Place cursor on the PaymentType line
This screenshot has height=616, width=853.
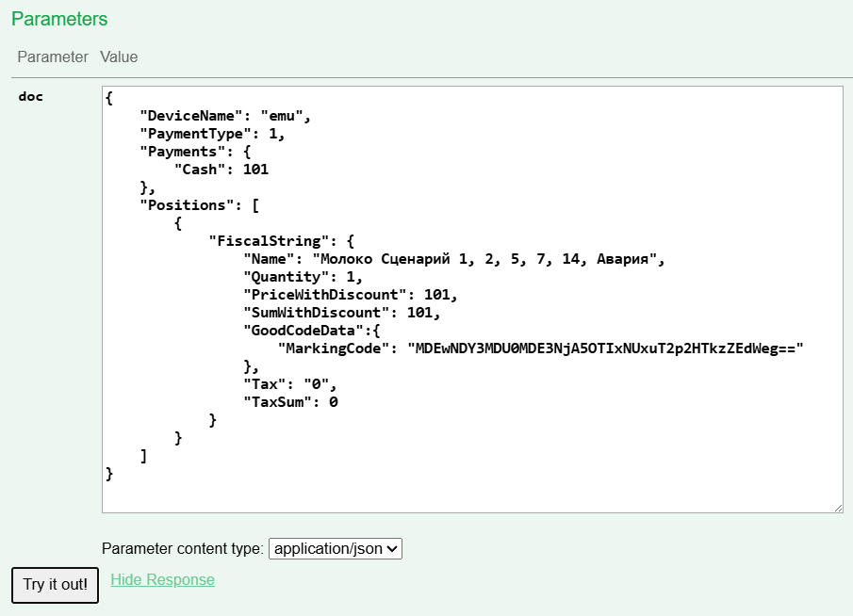point(211,134)
